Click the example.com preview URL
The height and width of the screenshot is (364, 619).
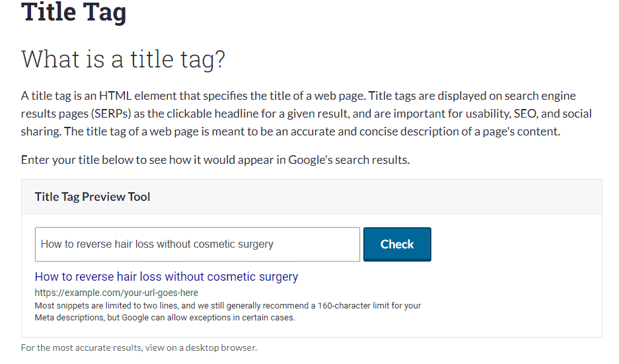tap(116, 292)
